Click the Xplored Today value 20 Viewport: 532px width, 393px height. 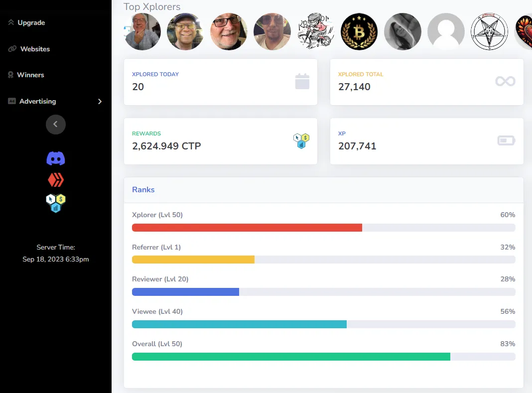click(x=138, y=87)
